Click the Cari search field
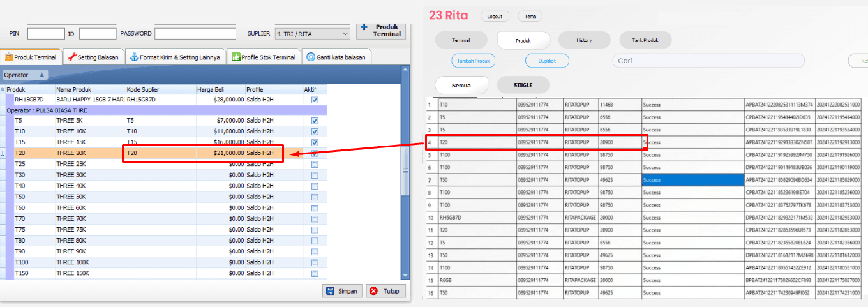 point(708,61)
